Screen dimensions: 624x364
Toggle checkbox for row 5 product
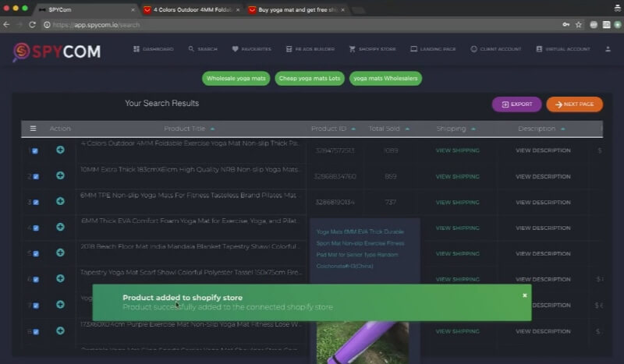[x=36, y=253]
